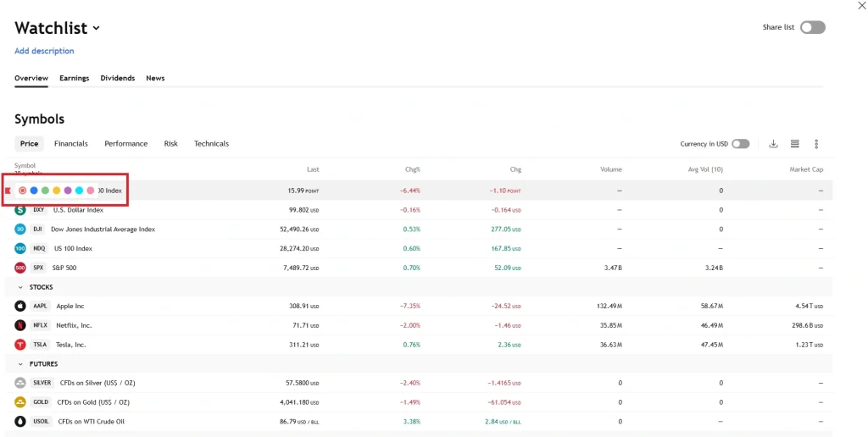Screen dimensions: 868x437
Task: Click the SPX ticker badge
Action: click(x=39, y=268)
